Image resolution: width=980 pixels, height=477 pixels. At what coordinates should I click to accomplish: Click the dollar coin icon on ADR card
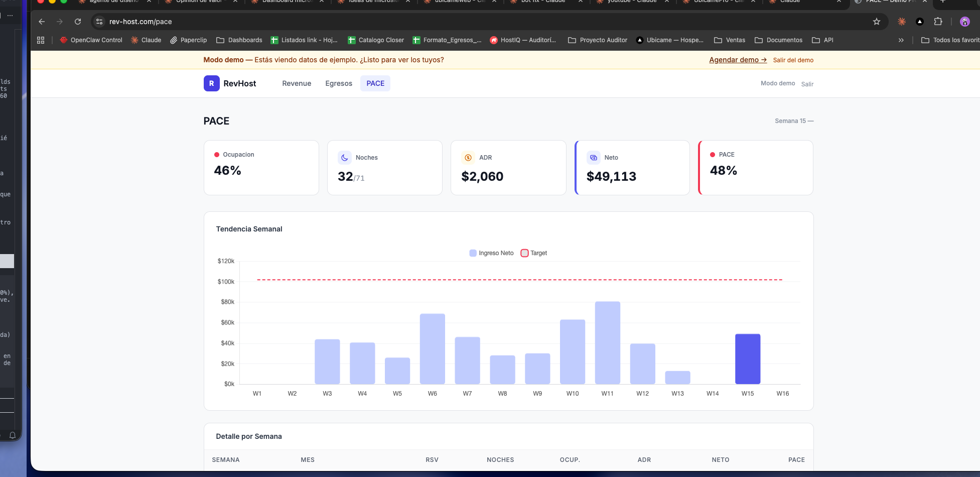[x=468, y=158]
